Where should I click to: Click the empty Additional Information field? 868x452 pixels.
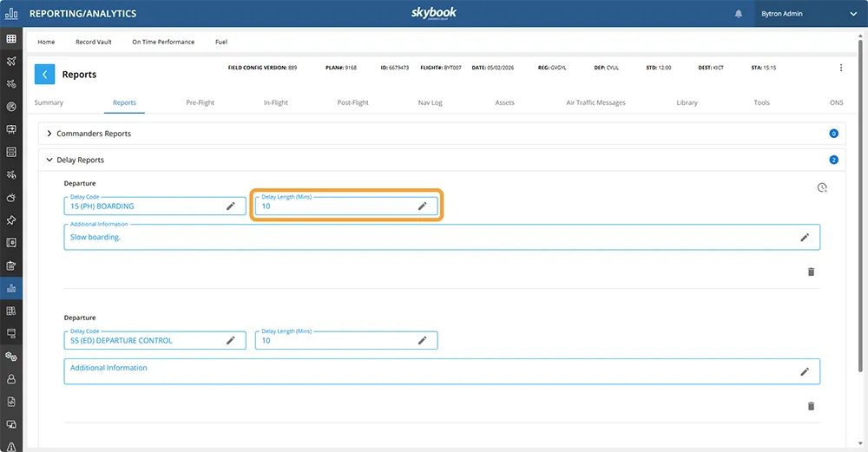425,370
